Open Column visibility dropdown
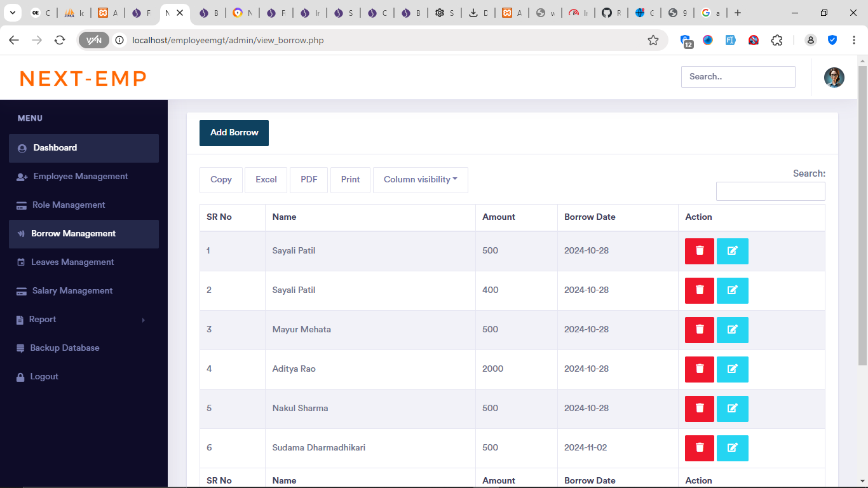 (420, 180)
